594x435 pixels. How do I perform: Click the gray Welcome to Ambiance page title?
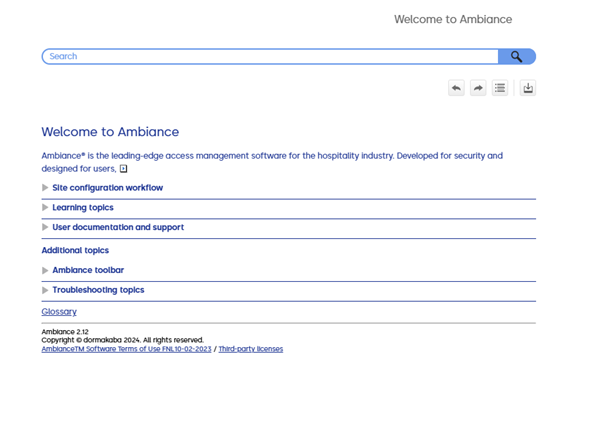[x=453, y=19]
